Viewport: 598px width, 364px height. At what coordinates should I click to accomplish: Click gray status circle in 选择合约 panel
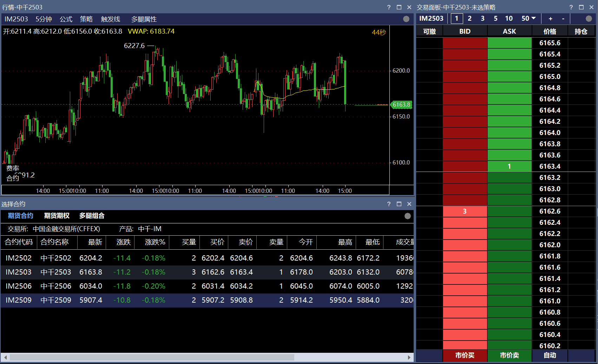[x=407, y=216]
